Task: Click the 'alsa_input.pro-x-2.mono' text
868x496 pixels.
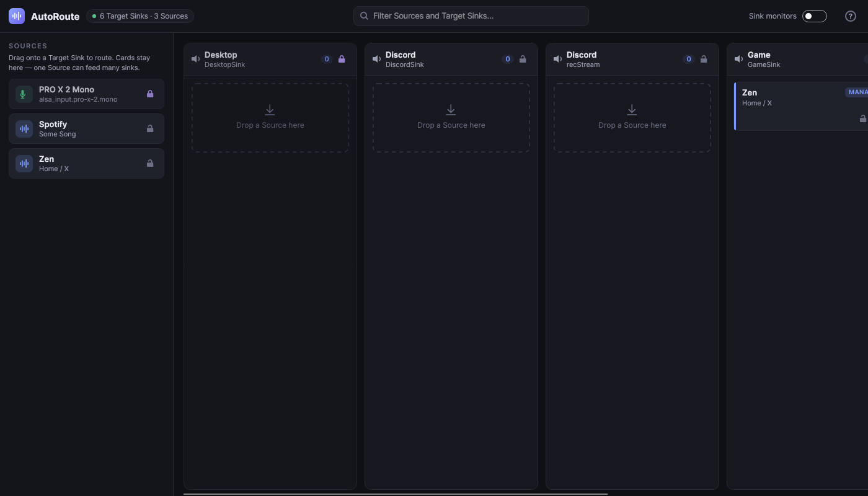Action: pyautogui.click(x=78, y=99)
